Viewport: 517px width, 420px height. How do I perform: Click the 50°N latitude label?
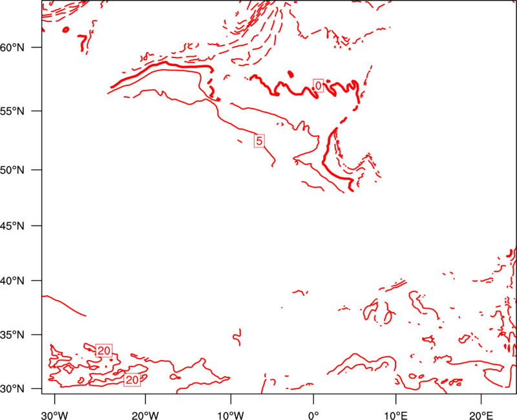coord(12,170)
